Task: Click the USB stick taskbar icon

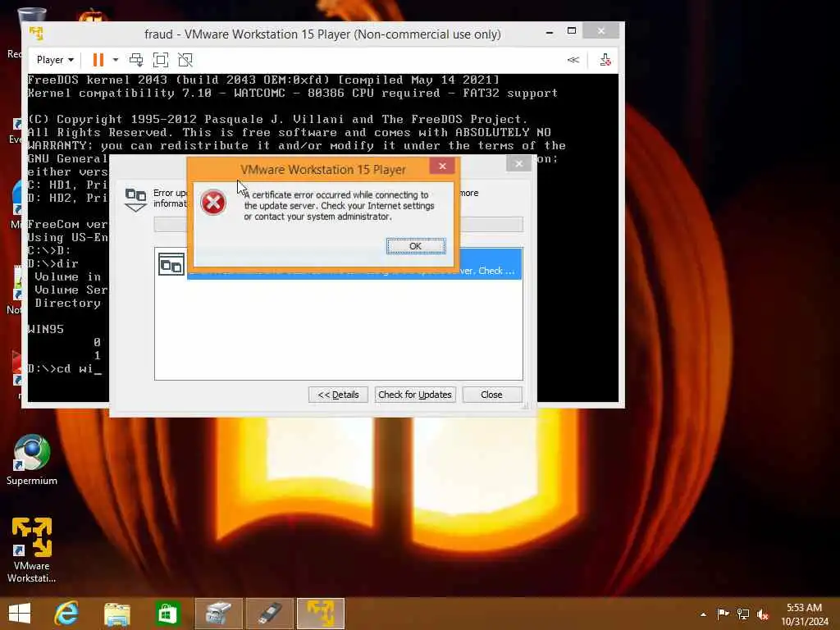Action: point(269,614)
